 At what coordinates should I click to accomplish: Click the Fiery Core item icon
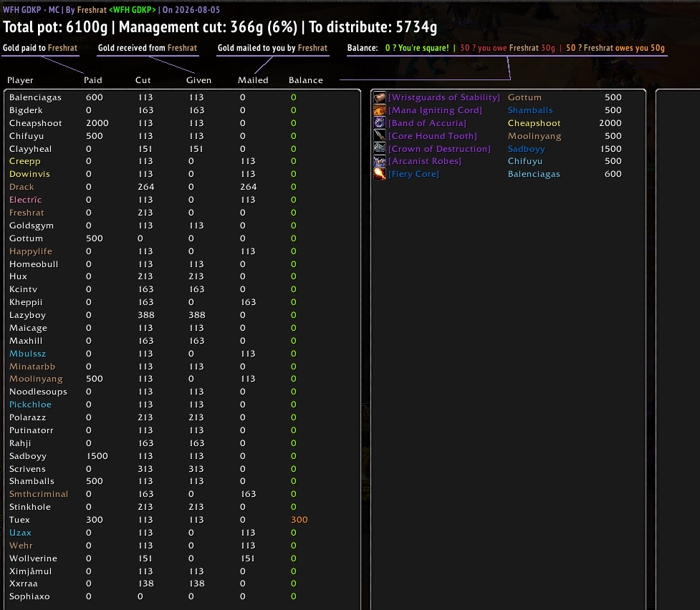click(x=380, y=174)
